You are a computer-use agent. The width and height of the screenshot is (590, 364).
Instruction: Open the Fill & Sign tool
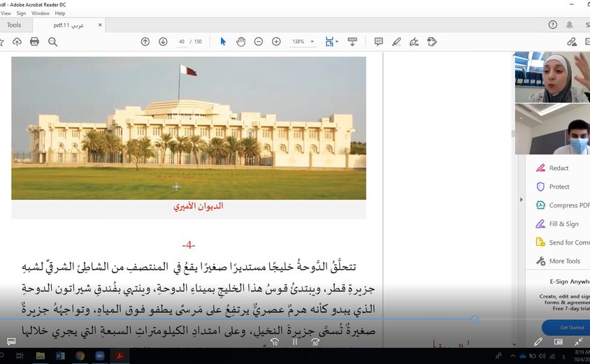[x=557, y=224]
